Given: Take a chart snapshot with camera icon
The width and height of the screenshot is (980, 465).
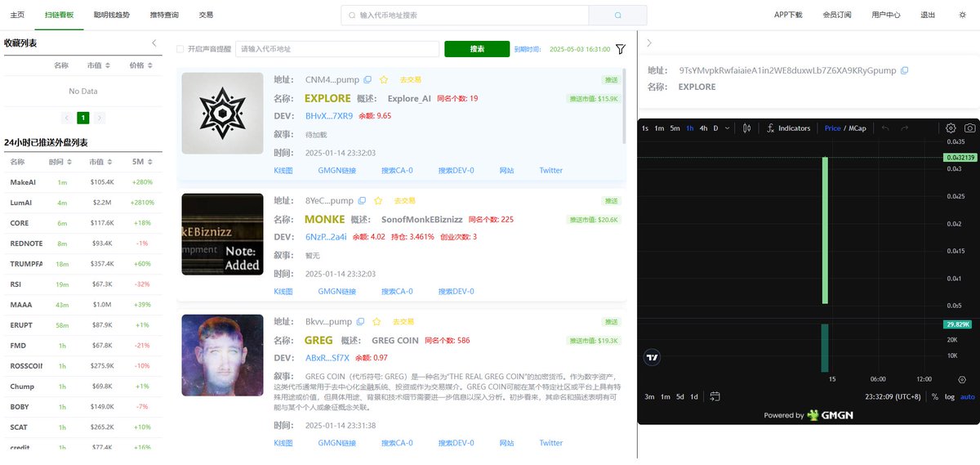Looking at the screenshot, I should point(969,128).
